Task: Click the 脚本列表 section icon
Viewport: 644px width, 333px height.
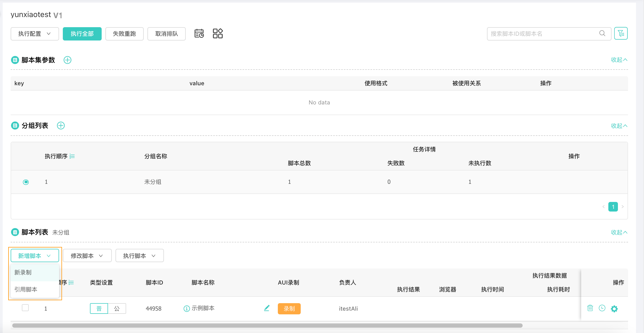Action: pos(15,232)
